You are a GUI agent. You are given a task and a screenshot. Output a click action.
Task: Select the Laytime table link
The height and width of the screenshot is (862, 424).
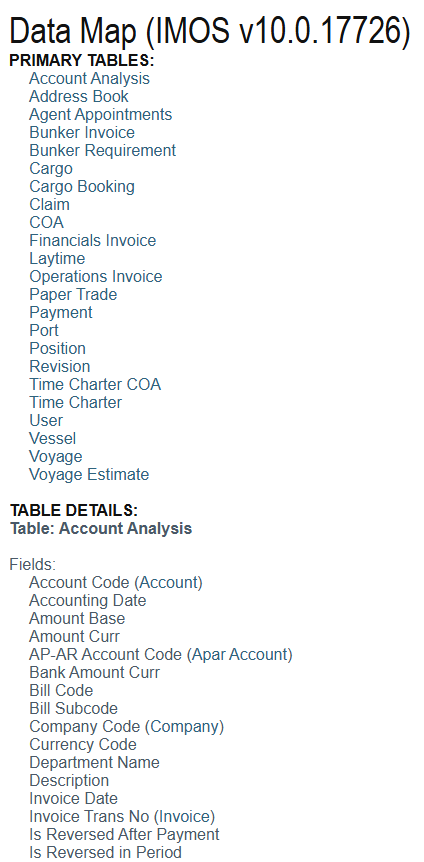click(x=57, y=259)
